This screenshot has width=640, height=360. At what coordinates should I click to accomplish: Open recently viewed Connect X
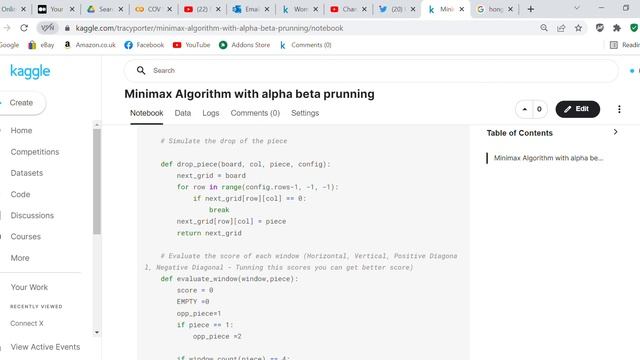(x=27, y=323)
